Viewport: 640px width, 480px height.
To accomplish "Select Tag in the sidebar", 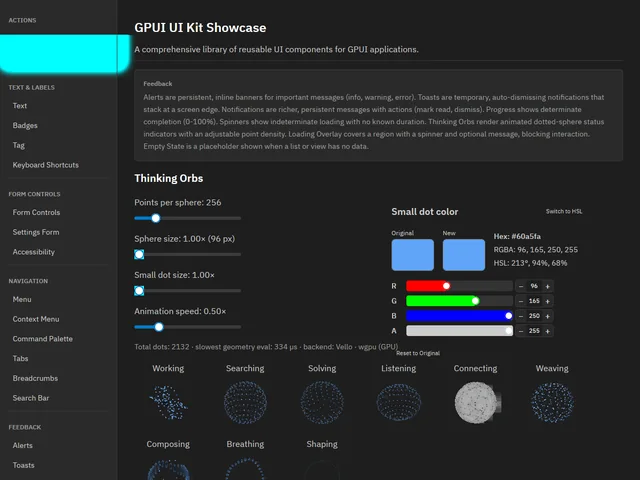I will (18, 145).
